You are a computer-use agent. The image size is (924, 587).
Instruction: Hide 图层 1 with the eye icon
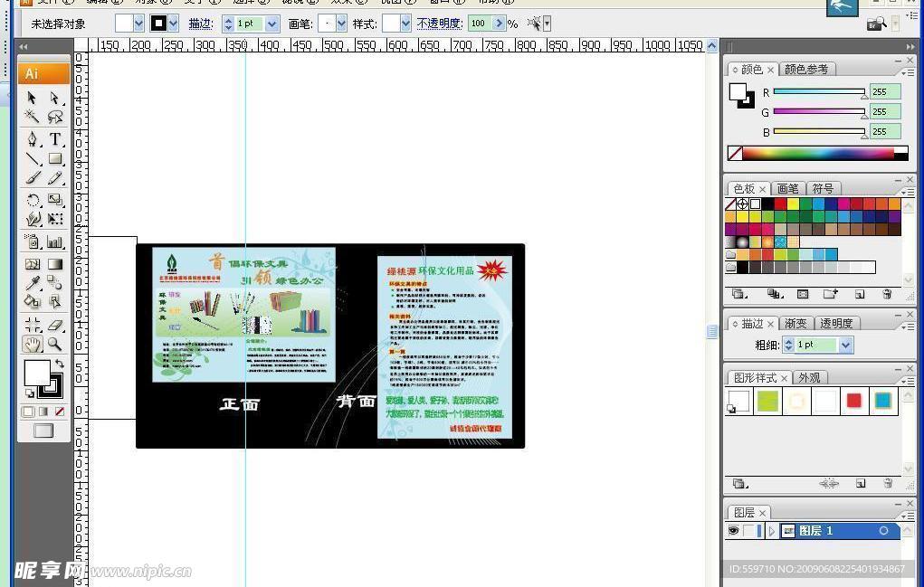coord(733,531)
